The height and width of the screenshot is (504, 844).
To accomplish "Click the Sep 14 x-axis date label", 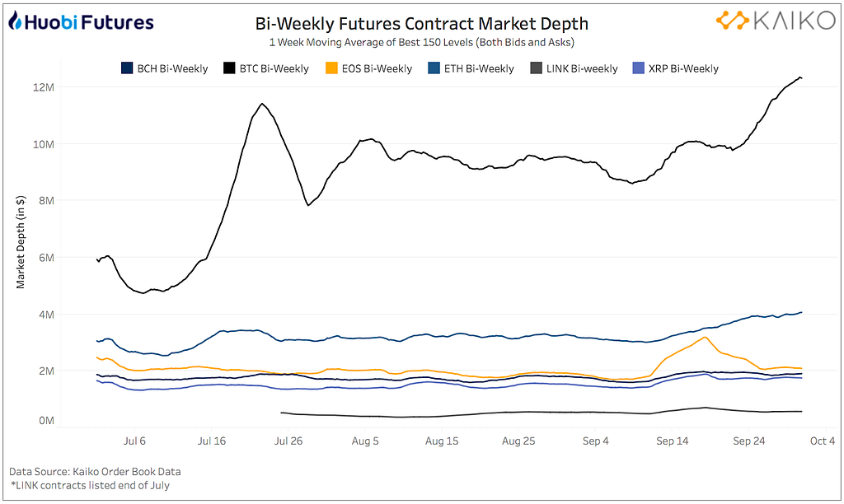I will [x=672, y=441].
